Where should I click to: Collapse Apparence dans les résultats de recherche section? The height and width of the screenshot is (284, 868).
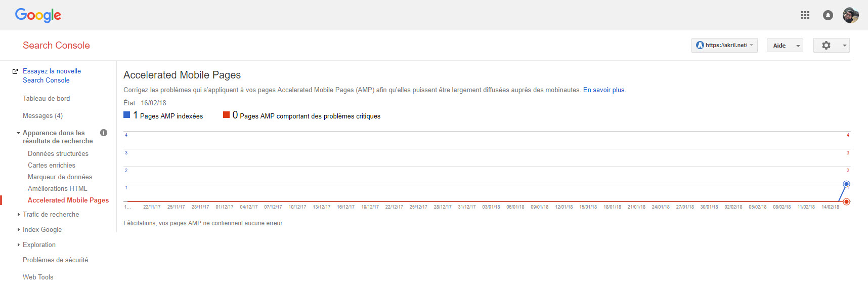pos(19,133)
